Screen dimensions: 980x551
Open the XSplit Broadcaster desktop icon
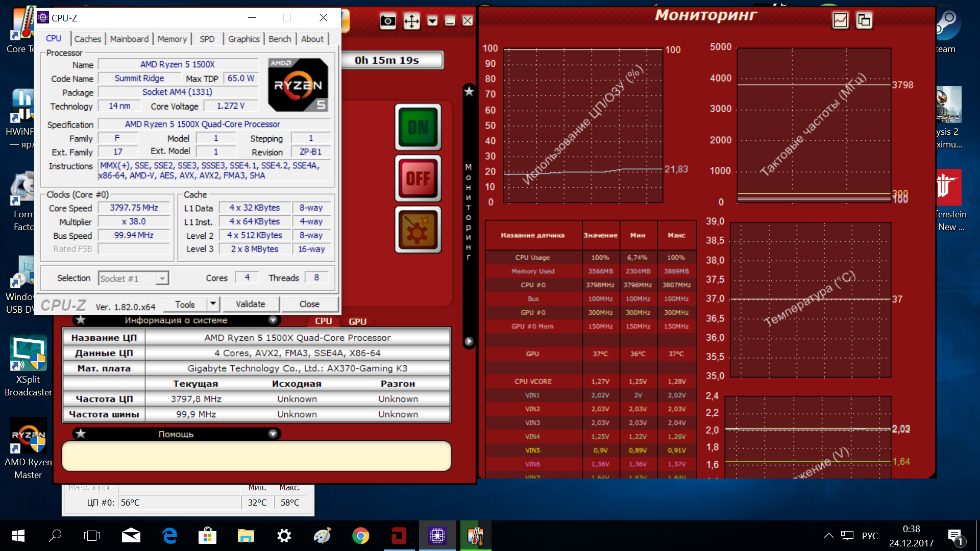[28, 366]
